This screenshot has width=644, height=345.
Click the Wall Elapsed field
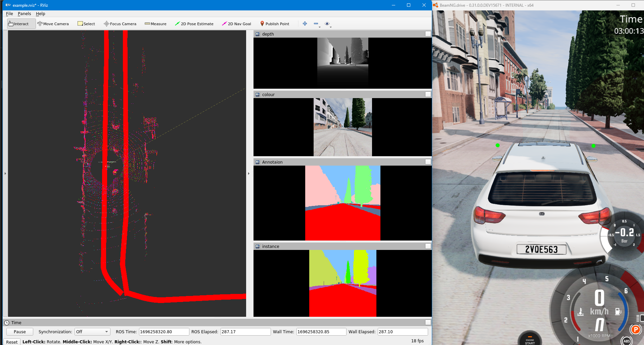tap(403, 332)
